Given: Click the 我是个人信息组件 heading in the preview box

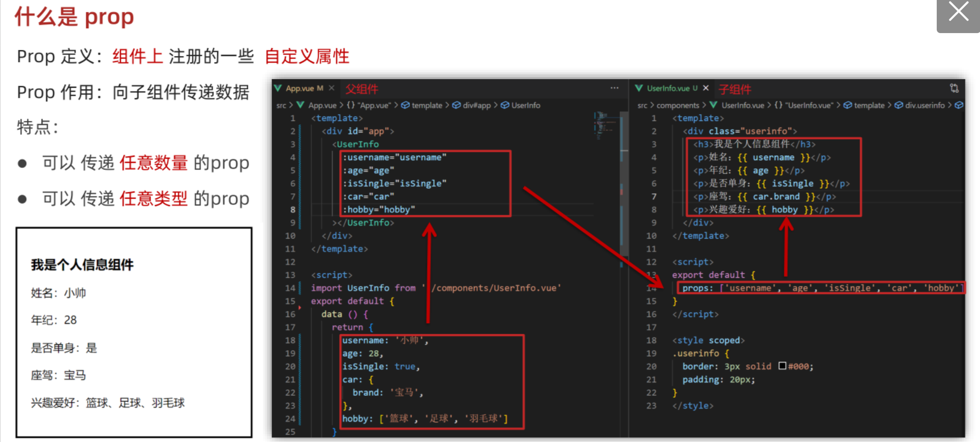Looking at the screenshot, I should click(x=82, y=265).
